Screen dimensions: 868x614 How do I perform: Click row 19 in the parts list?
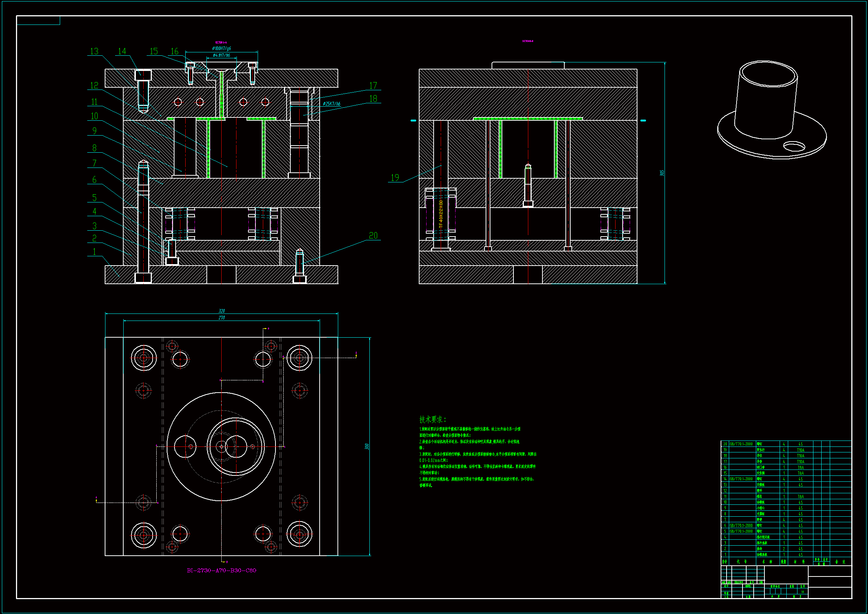[x=767, y=450]
